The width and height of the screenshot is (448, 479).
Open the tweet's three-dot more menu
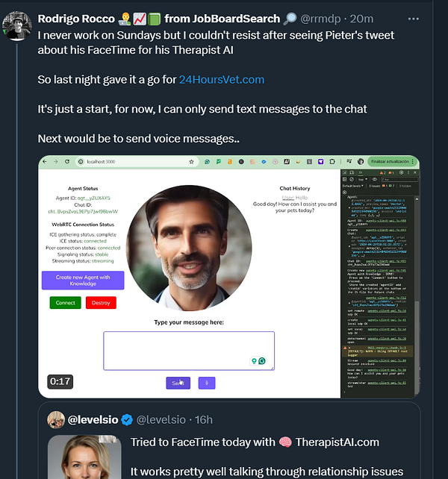click(x=413, y=19)
